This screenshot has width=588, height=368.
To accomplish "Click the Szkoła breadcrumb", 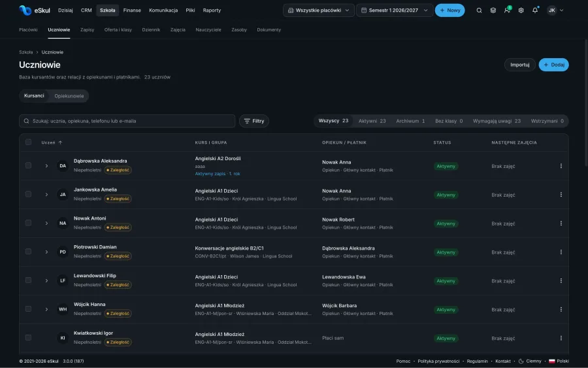I will (x=26, y=52).
